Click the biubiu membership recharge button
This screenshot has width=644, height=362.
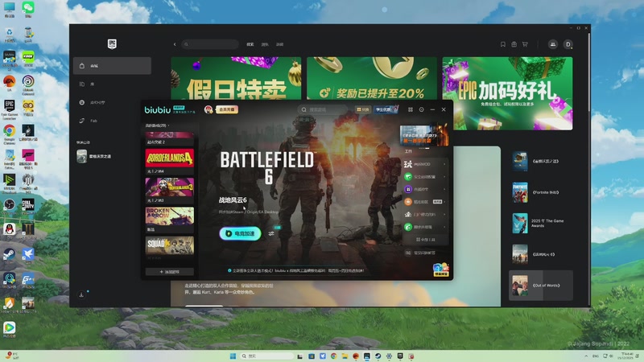coord(227,109)
